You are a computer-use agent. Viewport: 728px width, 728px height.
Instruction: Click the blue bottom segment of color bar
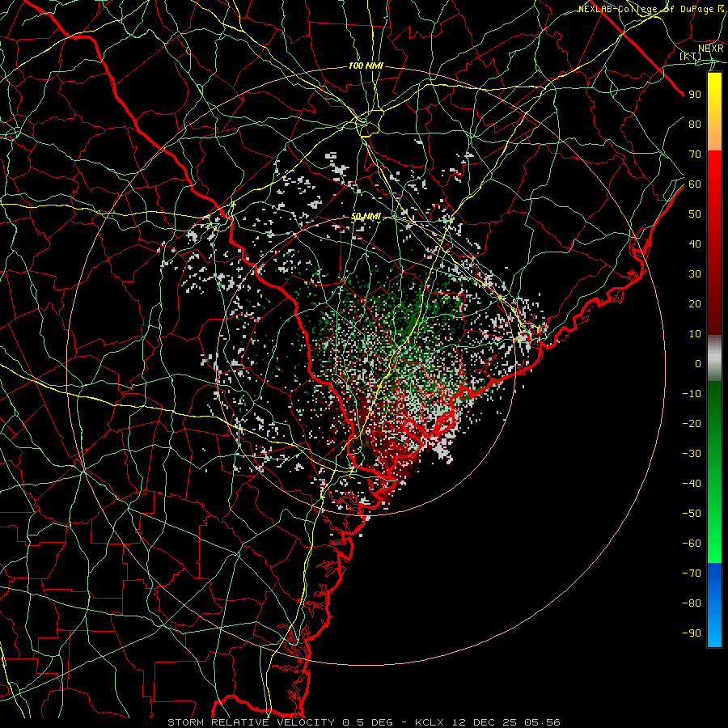[714, 605]
